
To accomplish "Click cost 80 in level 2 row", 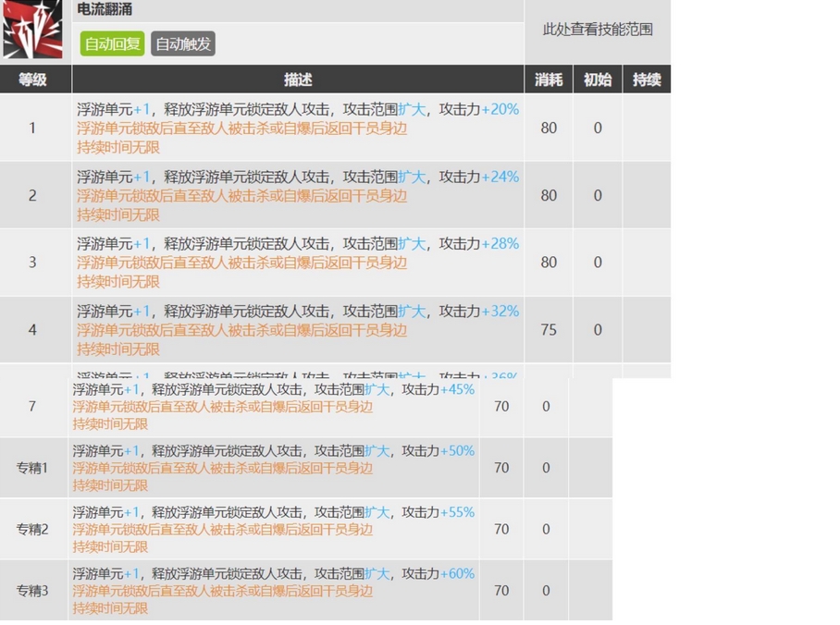I will 549,195.
